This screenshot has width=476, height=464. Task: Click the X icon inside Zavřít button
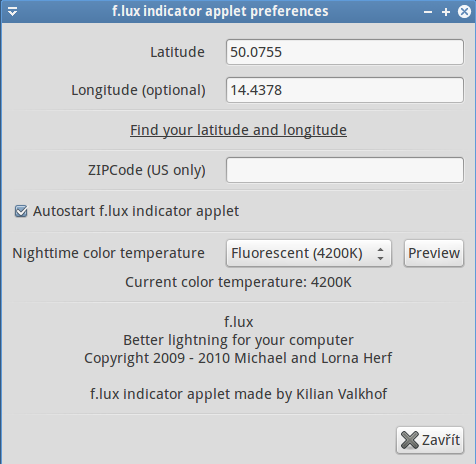pos(410,440)
